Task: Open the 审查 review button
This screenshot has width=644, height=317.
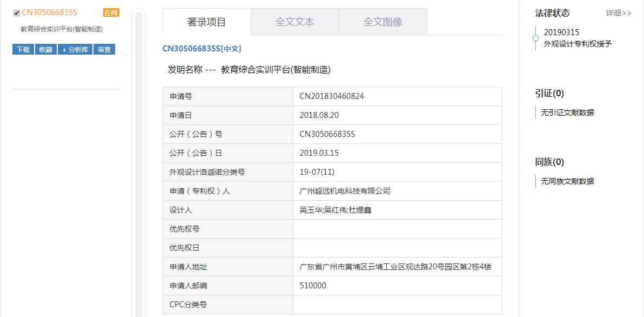Action: point(104,50)
